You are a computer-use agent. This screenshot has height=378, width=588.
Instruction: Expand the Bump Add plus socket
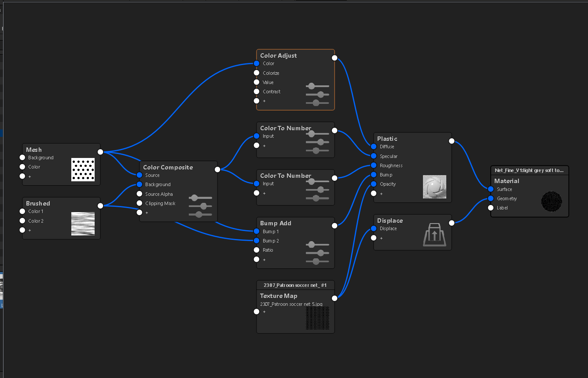pos(257,260)
